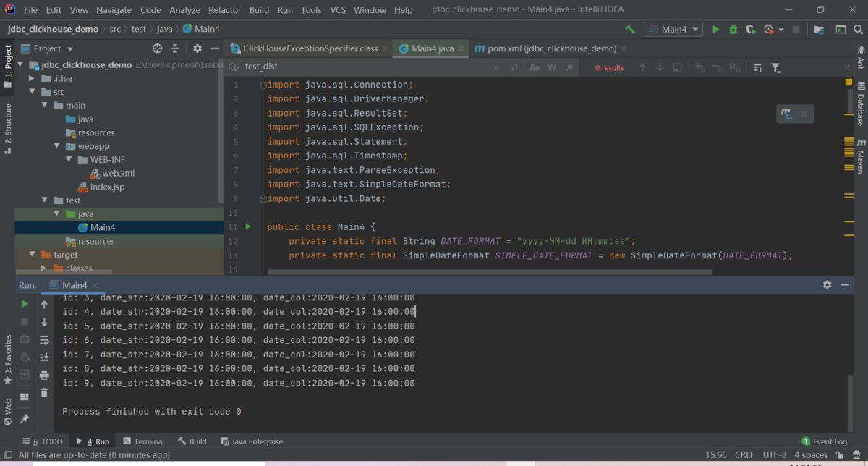This screenshot has width=868, height=466.
Task: Open Project panel settings gear
Action: 197,48
